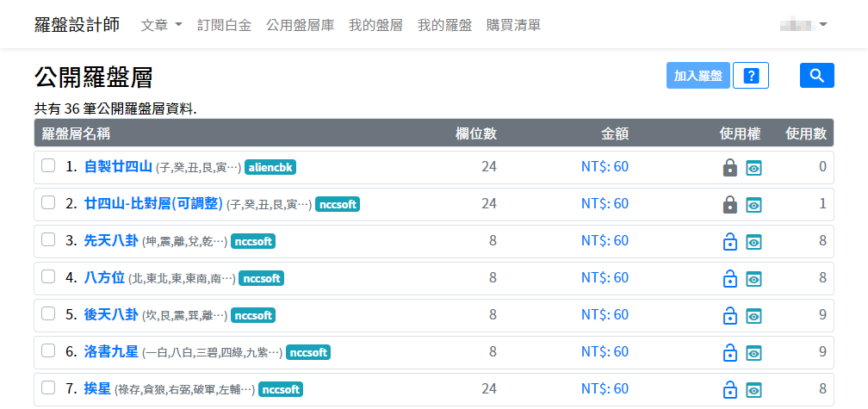
Task: Click the 羅盤設計師 site brand title
Action: point(77,25)
